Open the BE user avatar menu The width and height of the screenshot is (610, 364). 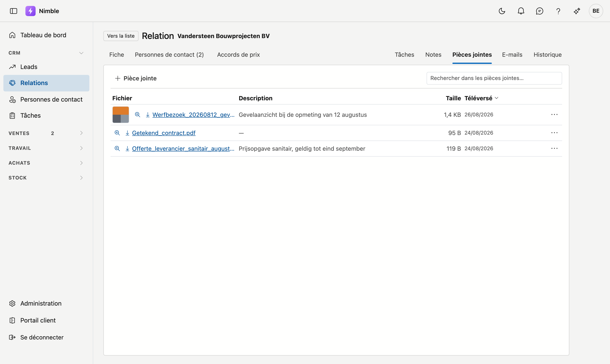596,11
